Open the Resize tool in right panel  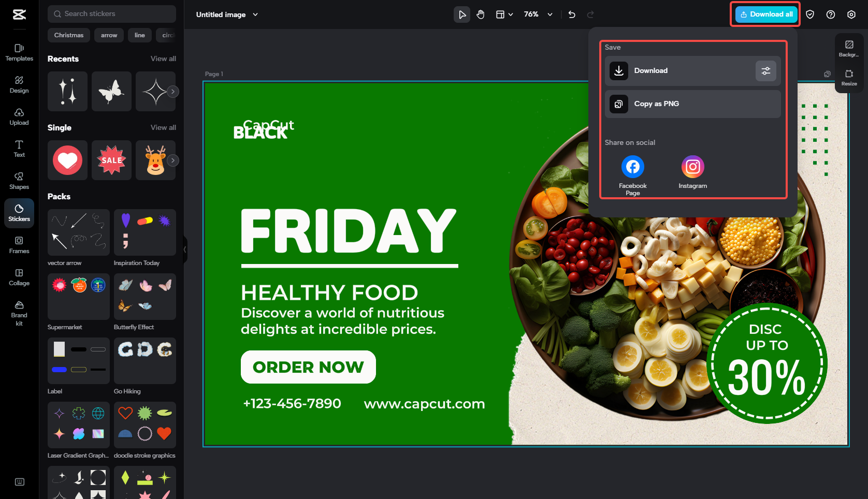pyautogui.click(x=849, y=77)
